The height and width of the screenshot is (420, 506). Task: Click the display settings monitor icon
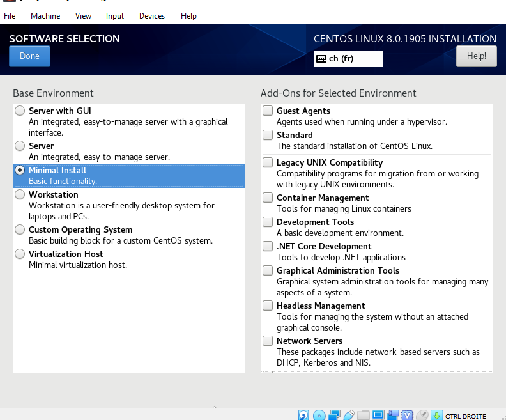pyautogui.click(x=378, y=415)
